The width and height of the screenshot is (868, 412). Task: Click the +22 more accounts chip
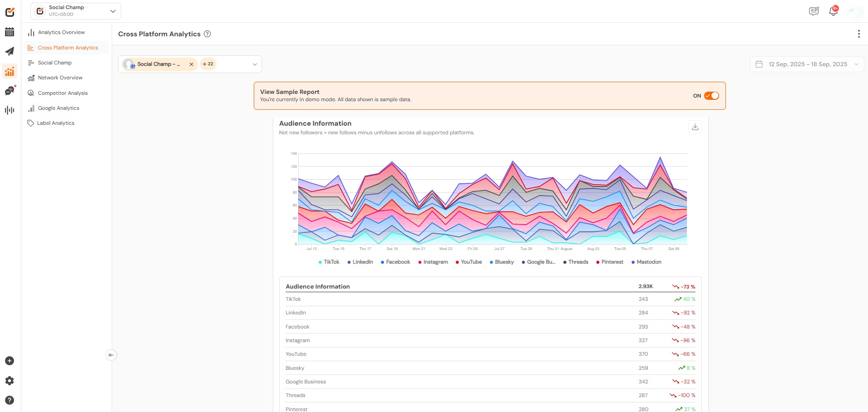208,64
